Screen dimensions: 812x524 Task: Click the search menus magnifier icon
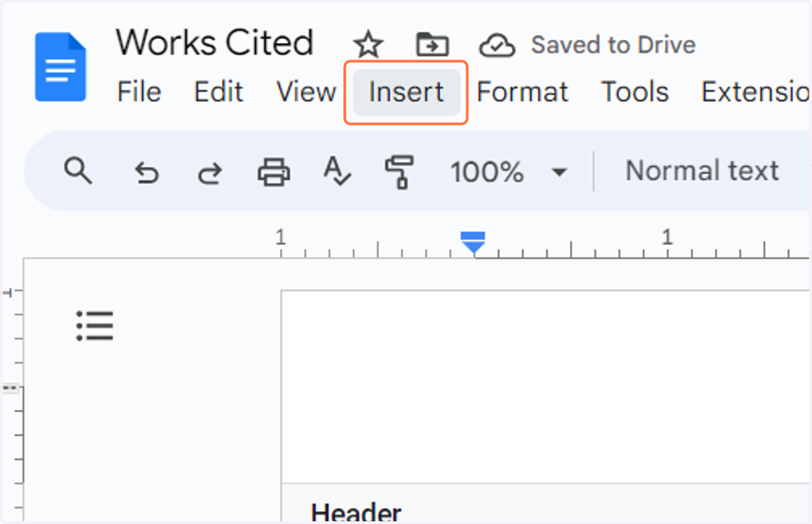(78, 171)
